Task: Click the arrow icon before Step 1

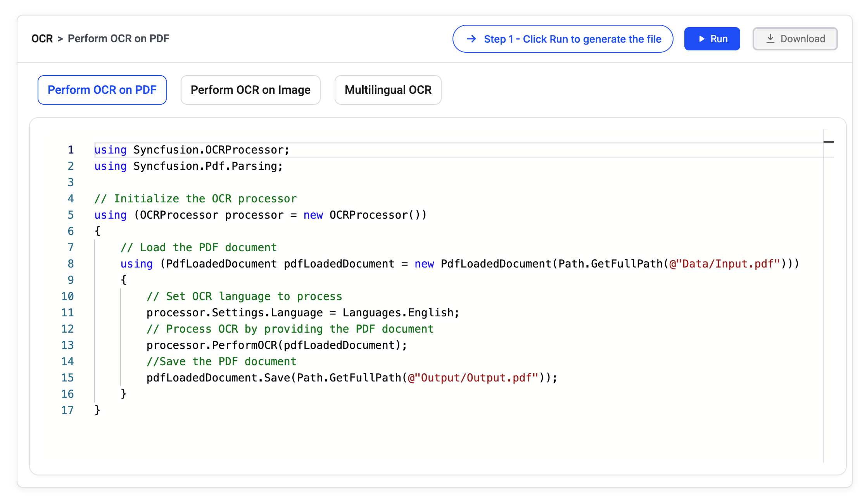Action: point(471,39)
